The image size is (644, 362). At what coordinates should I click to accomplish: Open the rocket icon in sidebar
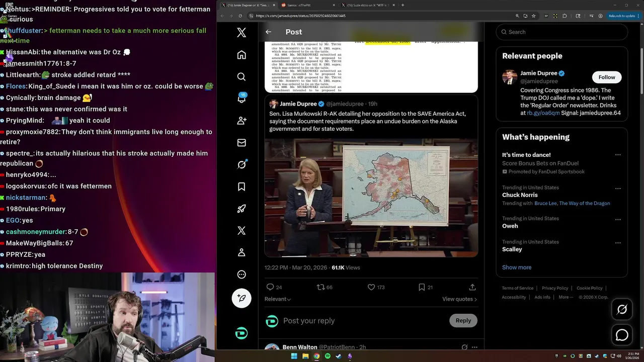(x=242, y=209)
